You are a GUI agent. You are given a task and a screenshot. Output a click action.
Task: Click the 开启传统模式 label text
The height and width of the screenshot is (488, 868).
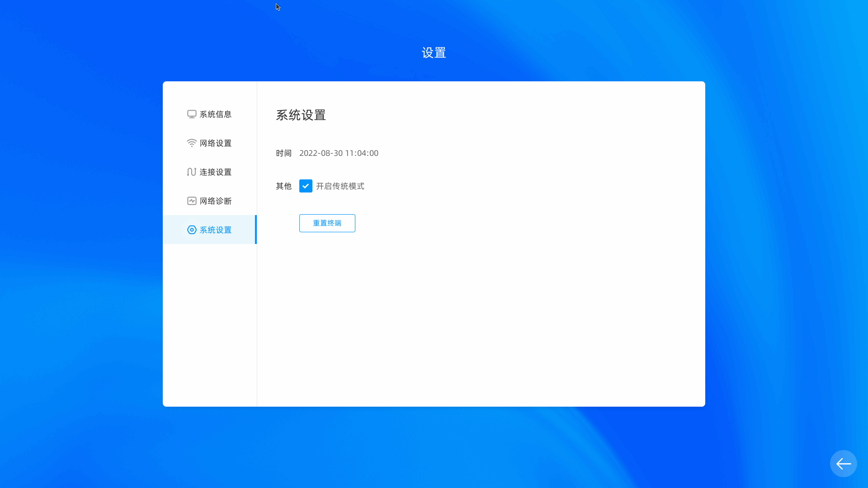pyautogui.click(x=340, y=186)
